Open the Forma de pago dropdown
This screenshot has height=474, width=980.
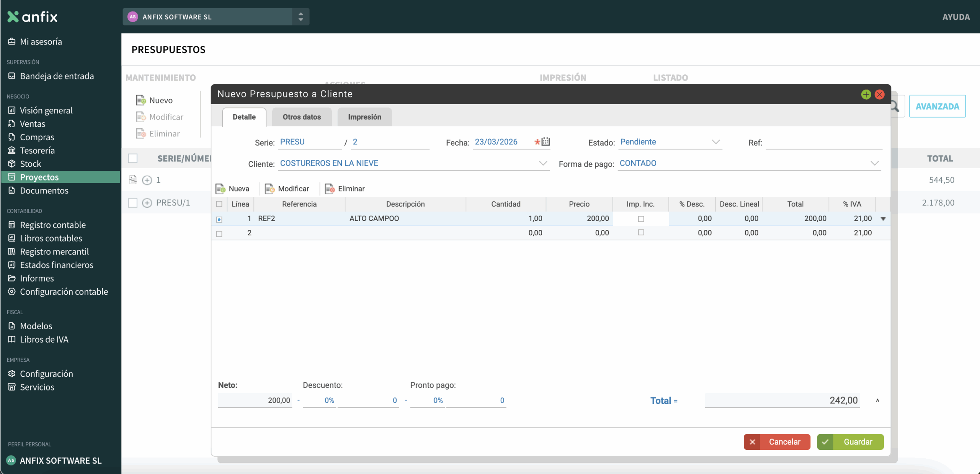(874, 163)
